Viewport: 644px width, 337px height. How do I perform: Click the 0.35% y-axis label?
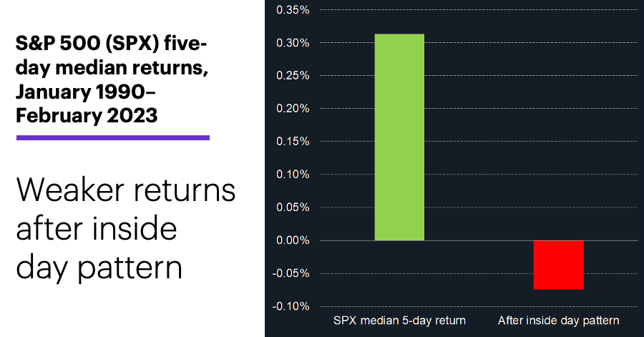[293, 10]
